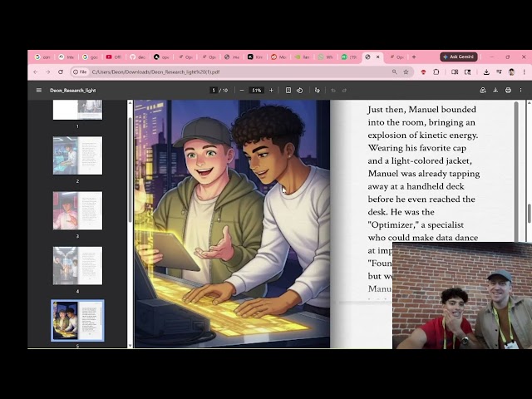Zoom out of the PDF
Screen dimensions: 532x399
242,91
